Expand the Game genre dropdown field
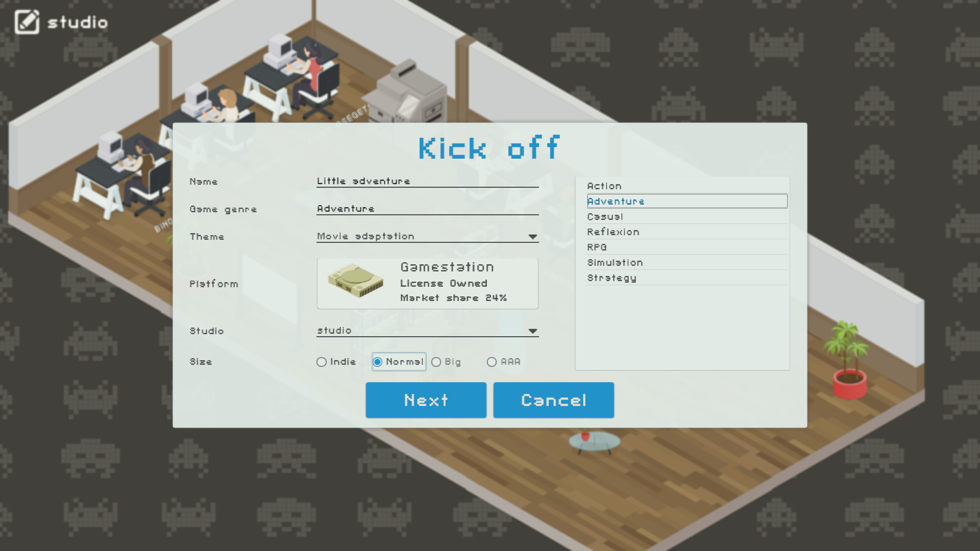 tap(427, 208)
